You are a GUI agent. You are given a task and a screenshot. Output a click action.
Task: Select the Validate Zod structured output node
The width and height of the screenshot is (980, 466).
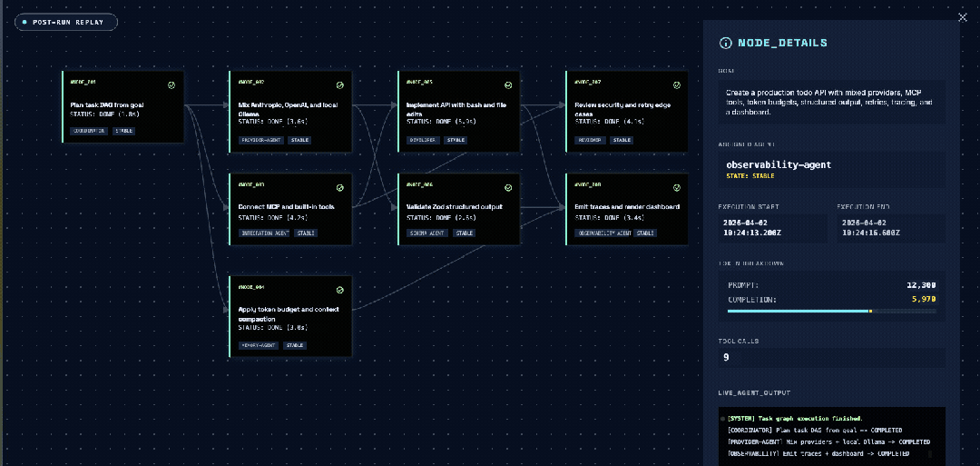tap(459, 210)
